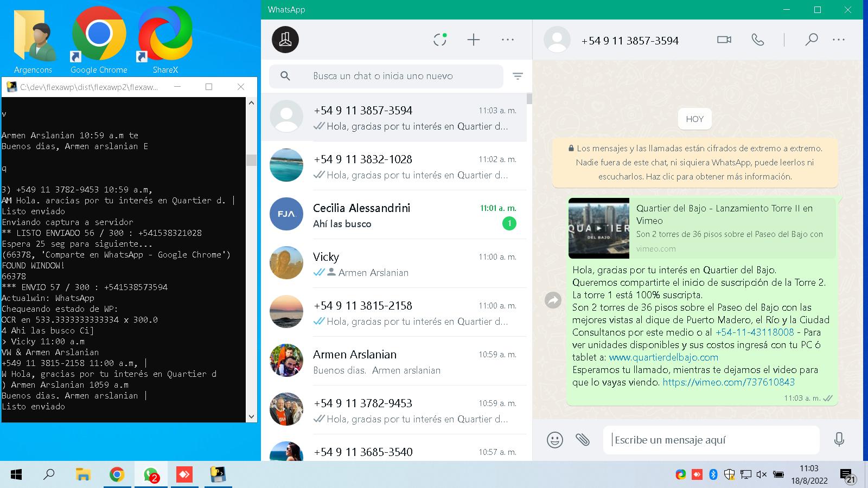
Task: Click chat list scrollbar thumb
Action: (x=529, y=99)
